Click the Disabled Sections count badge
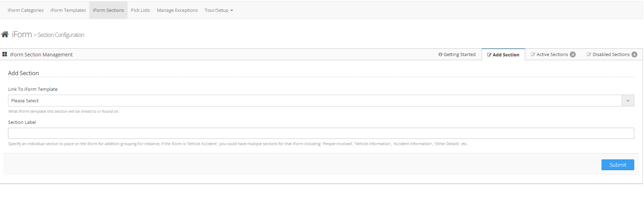644x198 pixels. point(634,55)
